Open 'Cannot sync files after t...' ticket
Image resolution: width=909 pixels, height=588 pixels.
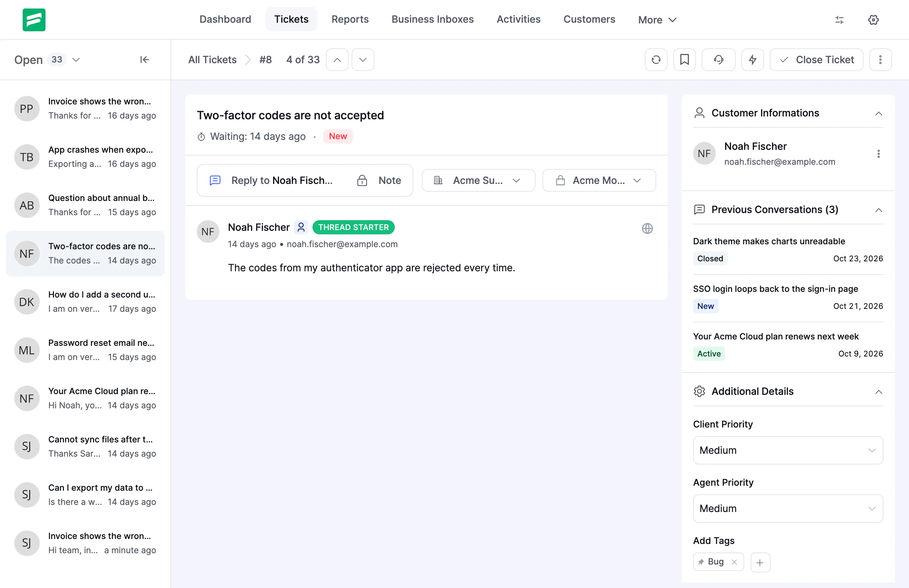85,447
